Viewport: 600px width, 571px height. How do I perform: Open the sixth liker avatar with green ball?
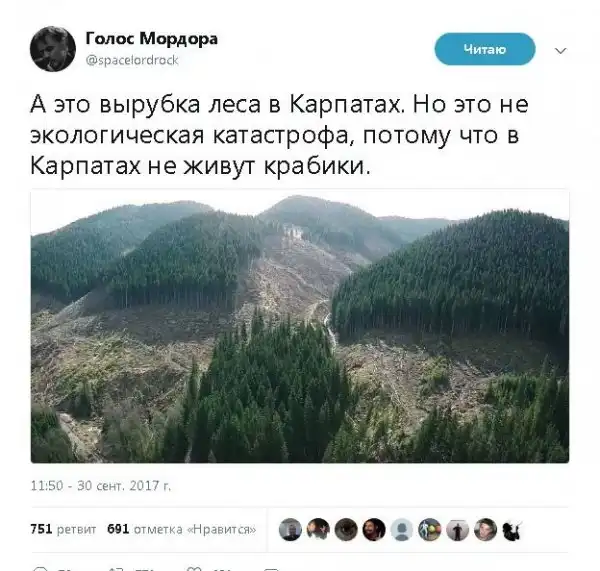click(430, 530)
